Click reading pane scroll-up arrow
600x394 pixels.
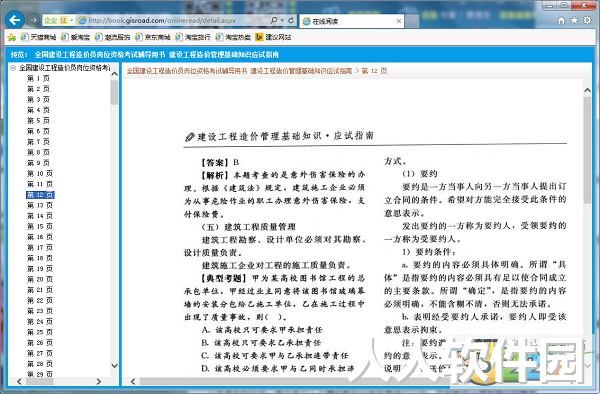click(x=587, y=90)
